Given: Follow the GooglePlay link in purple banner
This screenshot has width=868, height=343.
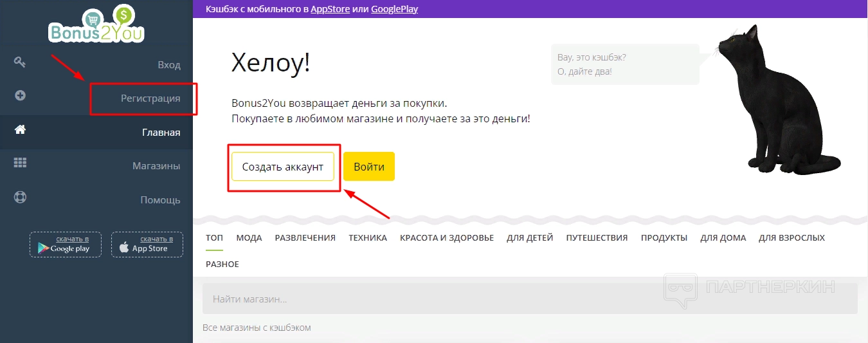Looking at the screenshot, I should click(x=395, y=9).
